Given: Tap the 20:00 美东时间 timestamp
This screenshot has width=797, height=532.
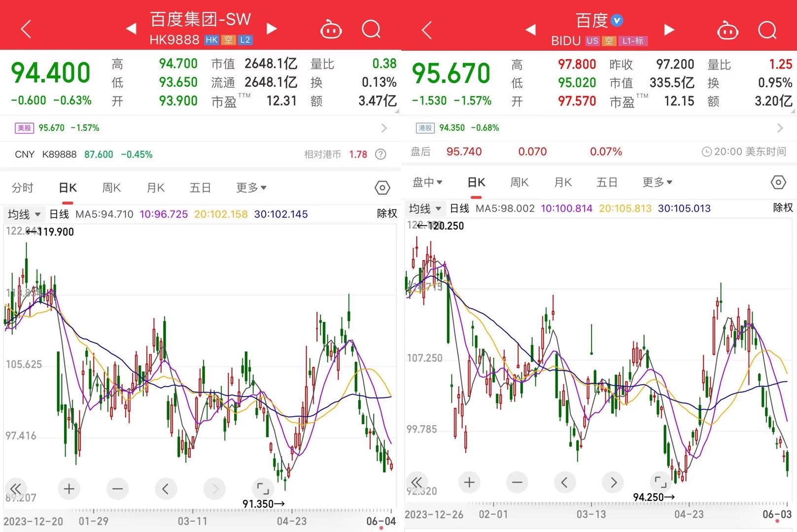Looking at the screenshot, I should (x=744, y=152).
